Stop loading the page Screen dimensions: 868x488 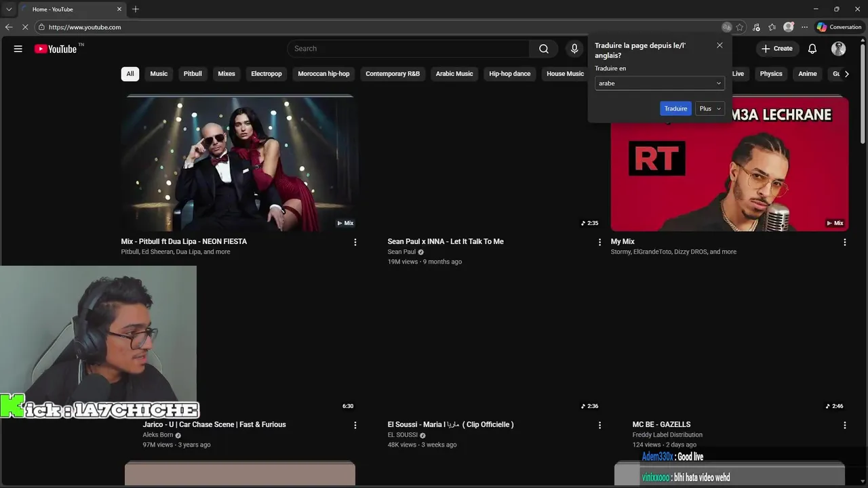pos(25,27)
